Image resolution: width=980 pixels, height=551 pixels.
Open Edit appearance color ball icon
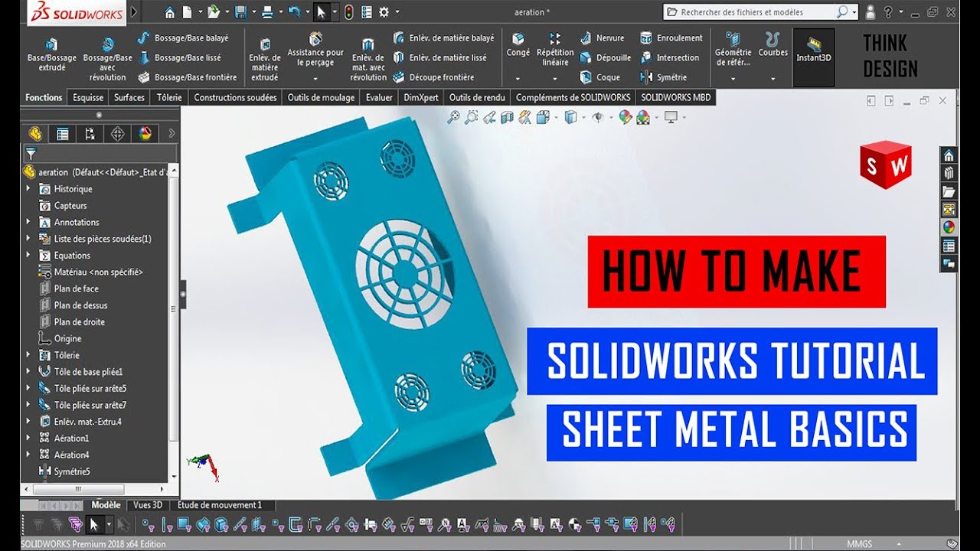[625, 117]
